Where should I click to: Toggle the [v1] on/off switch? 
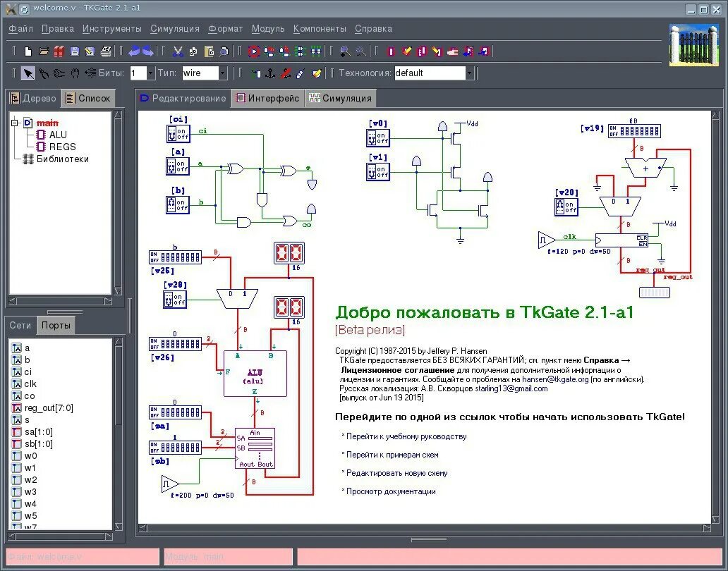click(378, 171)
